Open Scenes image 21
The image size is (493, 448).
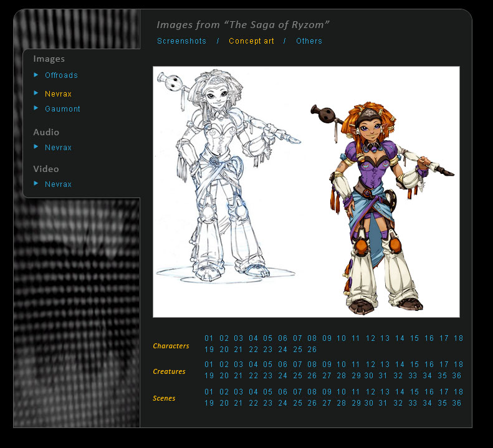238,403
